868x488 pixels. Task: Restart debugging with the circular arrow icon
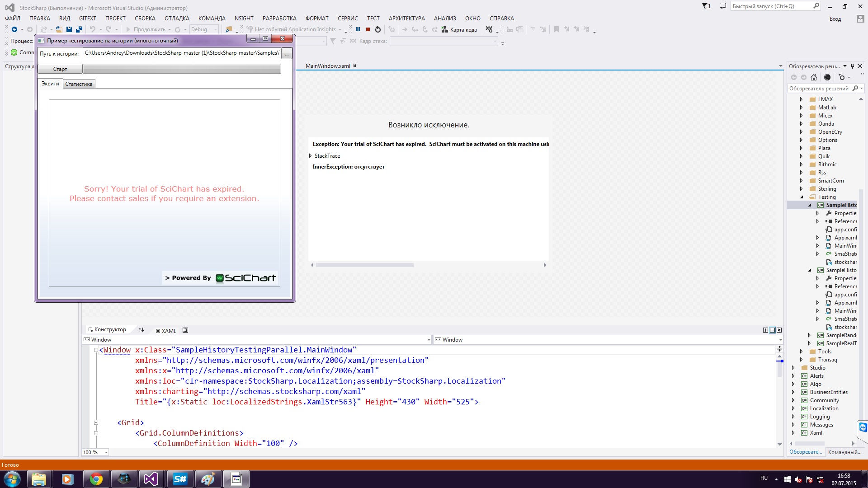coord(378,29)
